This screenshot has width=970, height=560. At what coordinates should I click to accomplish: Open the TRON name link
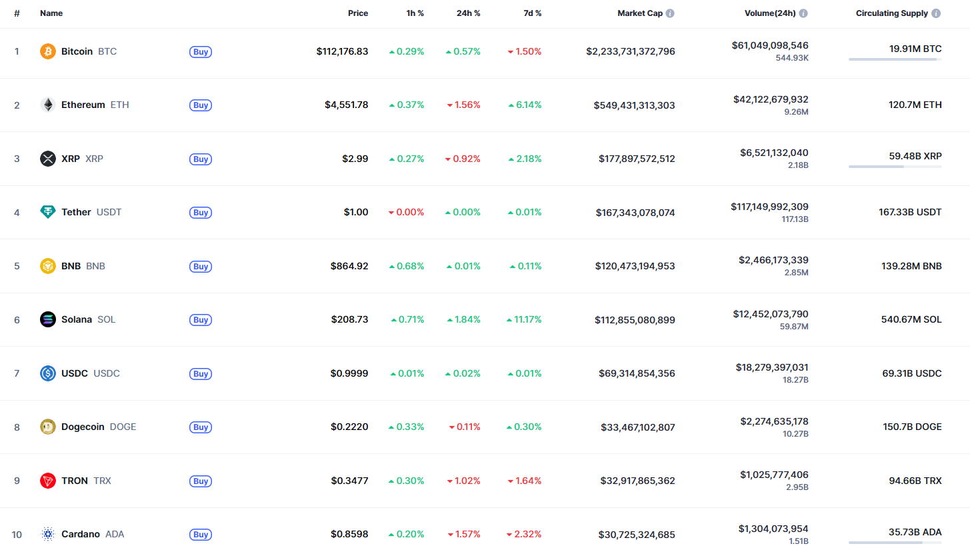(x=75, y=481)
